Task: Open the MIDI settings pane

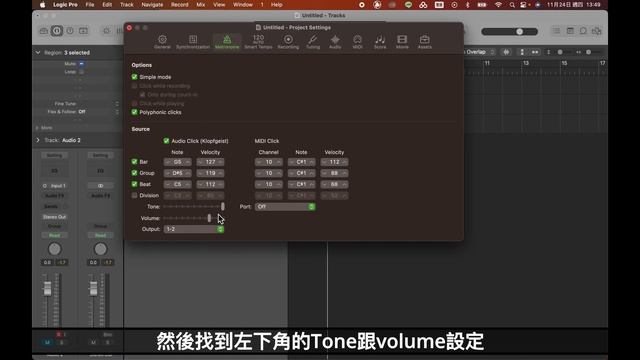Action: (358, 42)
